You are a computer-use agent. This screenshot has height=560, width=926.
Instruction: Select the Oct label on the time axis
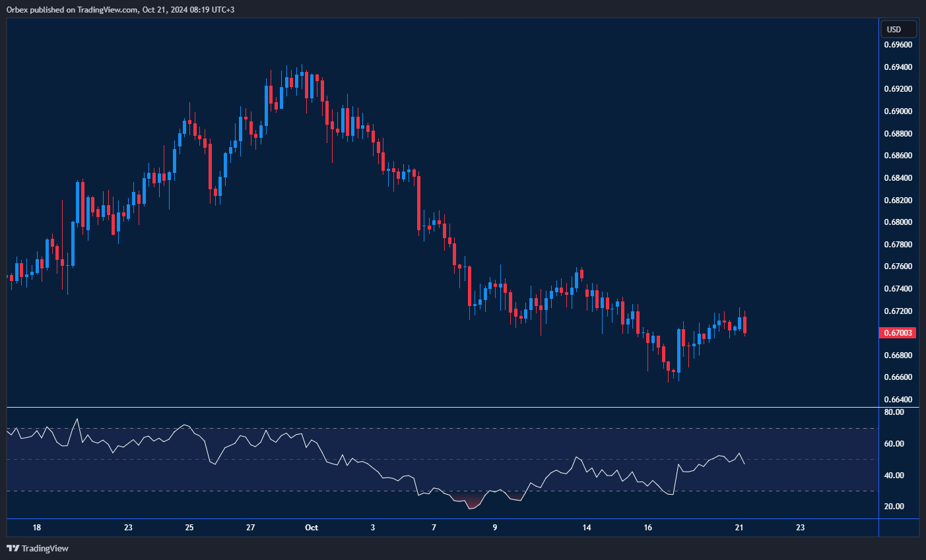pyautogui.click(x=312, y=528)
